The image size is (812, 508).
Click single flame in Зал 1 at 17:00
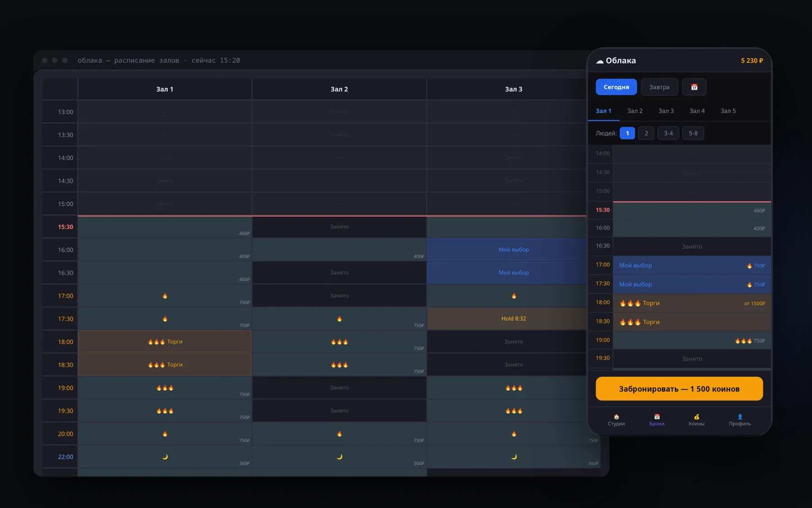(x=165, y=296)
